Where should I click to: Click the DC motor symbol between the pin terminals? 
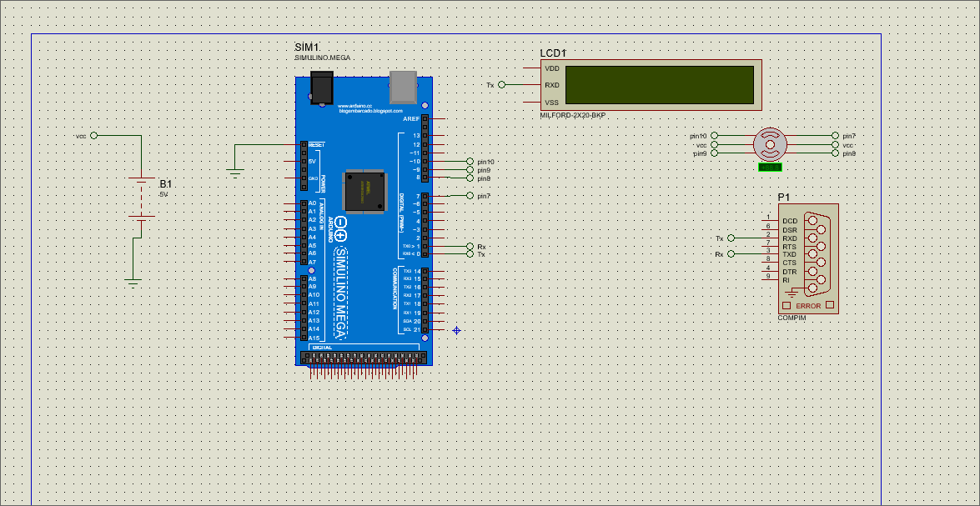click(769, 146)
